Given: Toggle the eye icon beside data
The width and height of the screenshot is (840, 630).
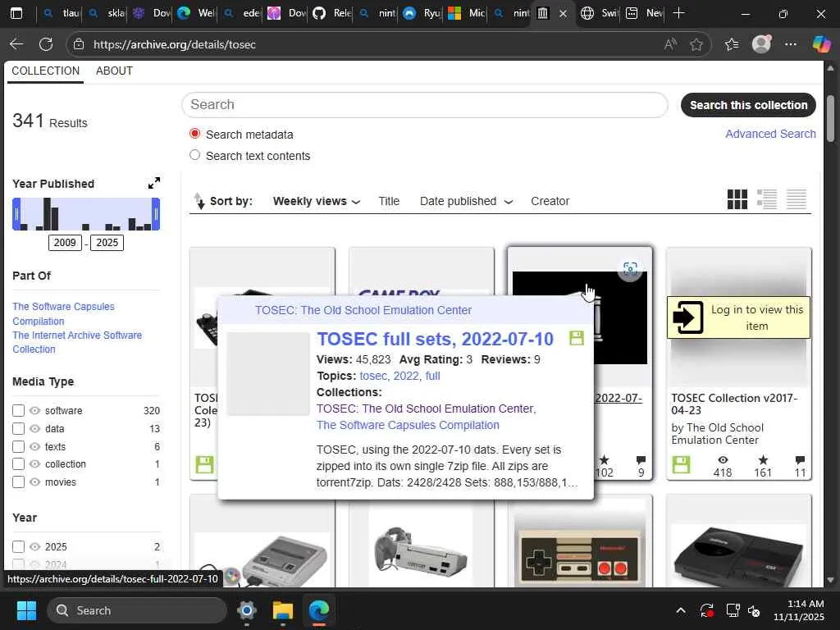Looking at the screenshot, I should 34,428.
